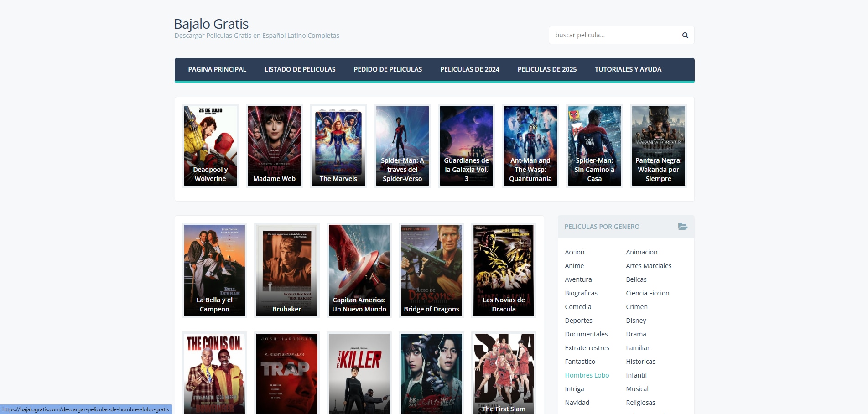This screenshot has width=868, height=414.
Task: Select the Deportes genre link
Action: (578, 321)
